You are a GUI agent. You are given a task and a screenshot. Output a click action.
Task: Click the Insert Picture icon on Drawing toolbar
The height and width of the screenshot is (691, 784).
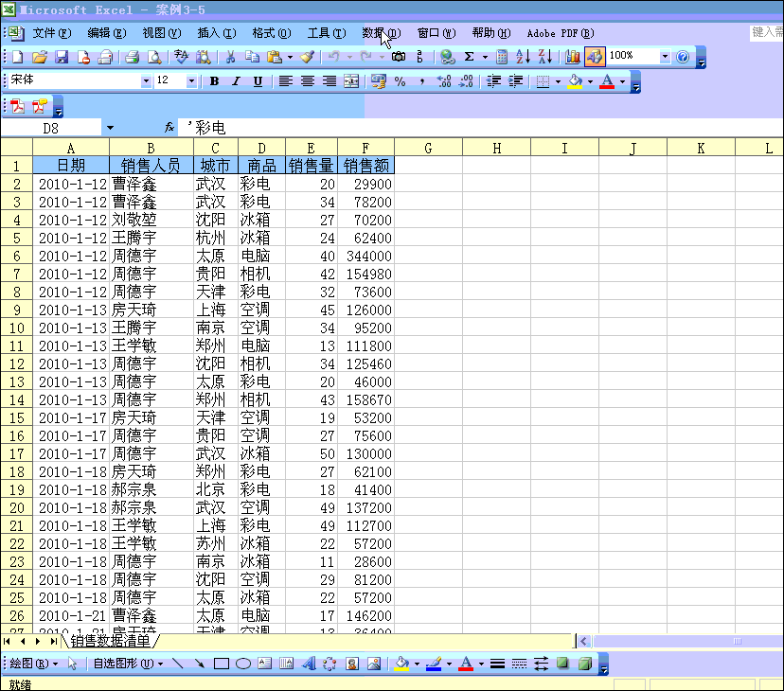pyautogui.click(x=375, y=664)
